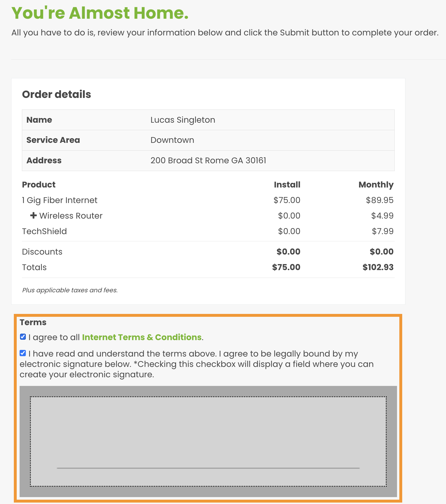Screen dimensions: 446x504
Task: Click the 200 Broad St address value
Action: (x=208, y=160)
